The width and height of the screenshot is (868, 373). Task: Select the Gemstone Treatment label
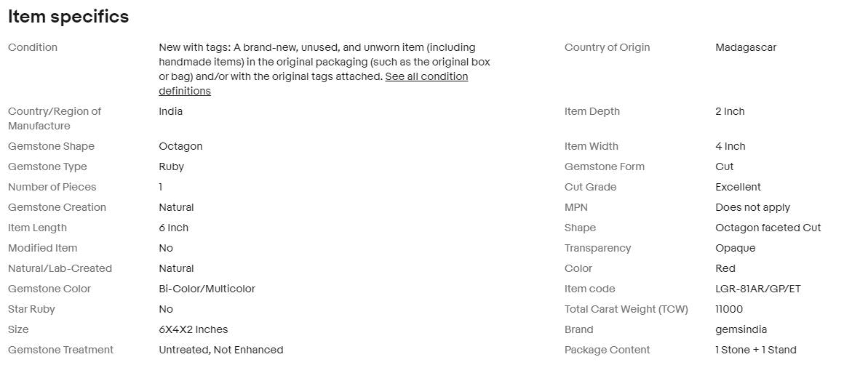pyautogui.click(x=61, y=350)
